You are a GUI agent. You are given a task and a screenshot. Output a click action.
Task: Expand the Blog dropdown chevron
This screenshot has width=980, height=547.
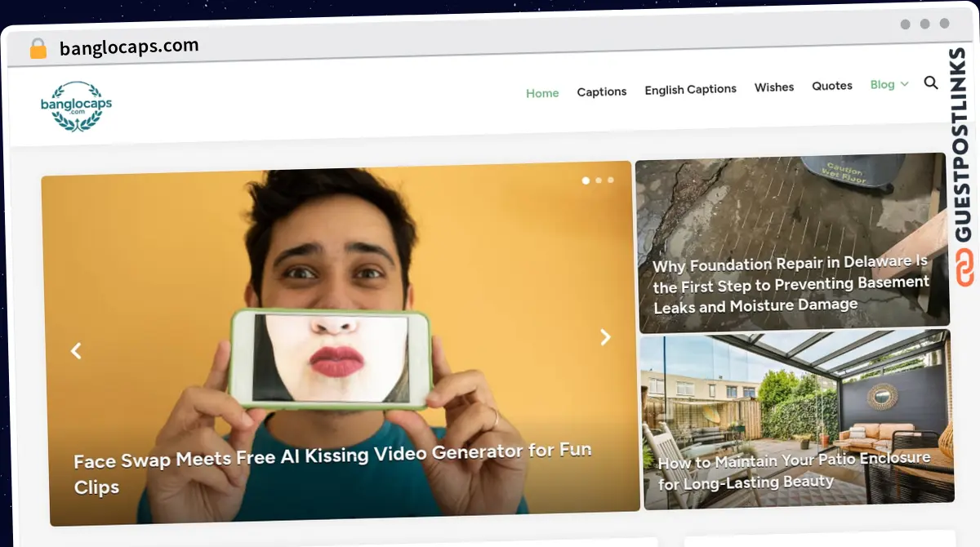click(x=904, y=84)
